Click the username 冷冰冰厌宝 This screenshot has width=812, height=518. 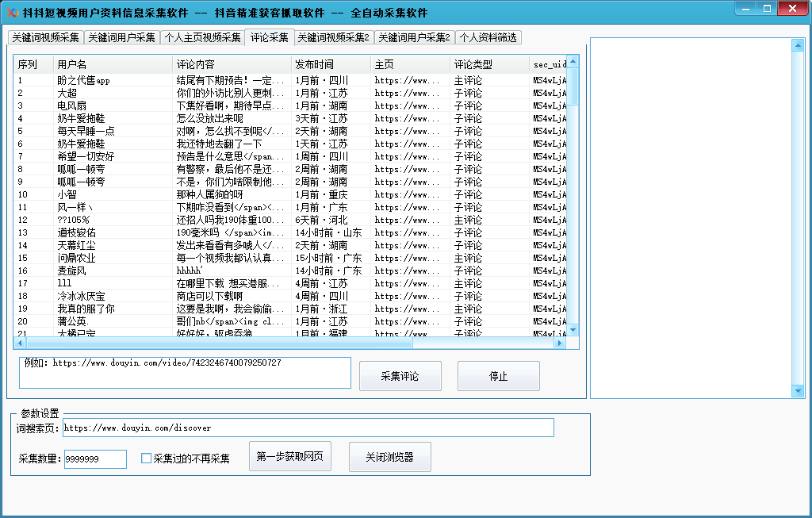click(x=81, y=297)
